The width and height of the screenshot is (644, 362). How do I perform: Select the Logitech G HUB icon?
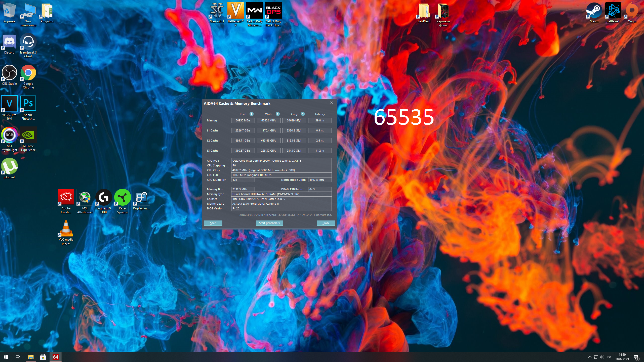104,198
